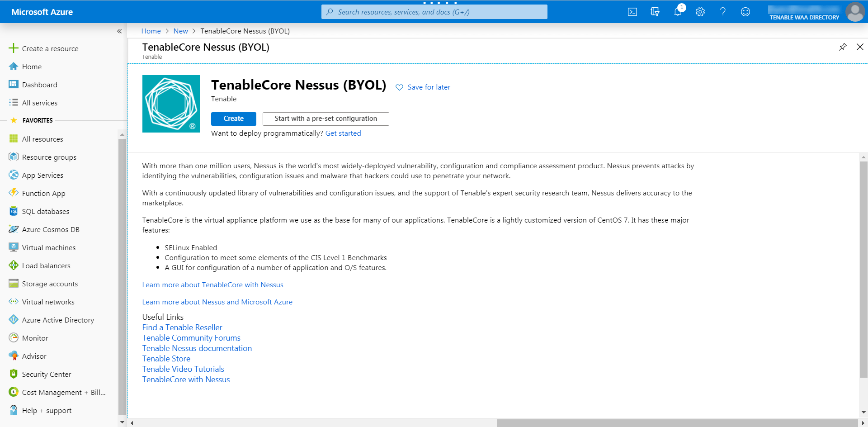Open the Feedback smiley icon
Screen dimensions: 868x427
pos(745,12)
